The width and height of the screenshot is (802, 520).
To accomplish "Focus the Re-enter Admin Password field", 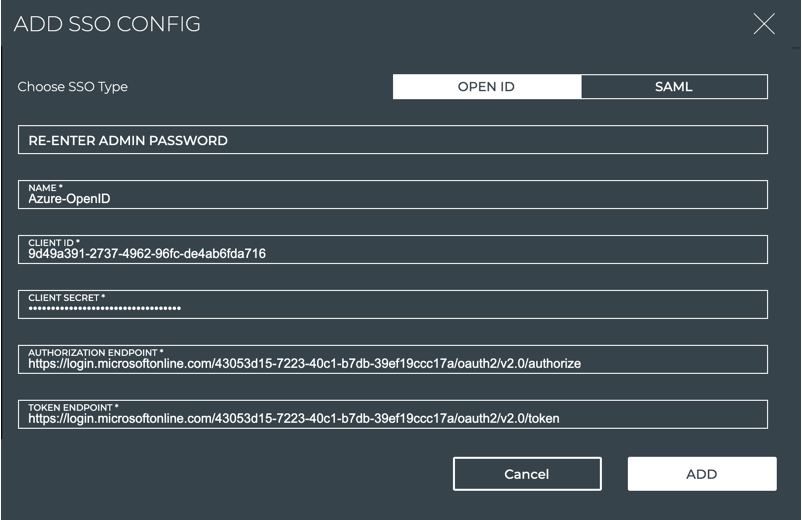I will tap(392, 140).
